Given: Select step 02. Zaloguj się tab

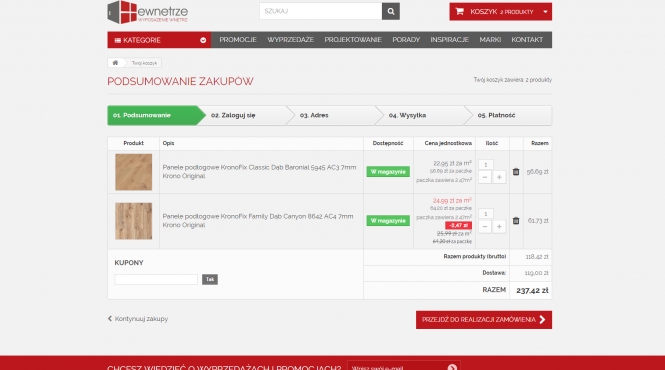Looking at the screenshot, I should pyautogui.click(x=244, y=115).
